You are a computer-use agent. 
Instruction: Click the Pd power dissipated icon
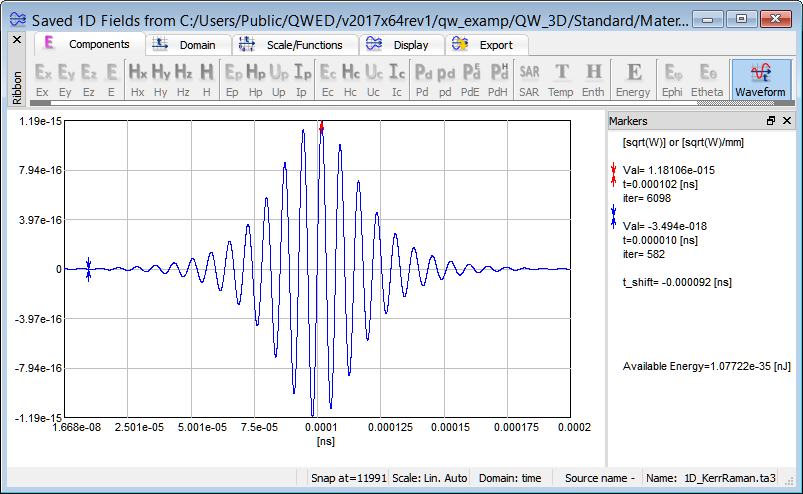point(423,79)
